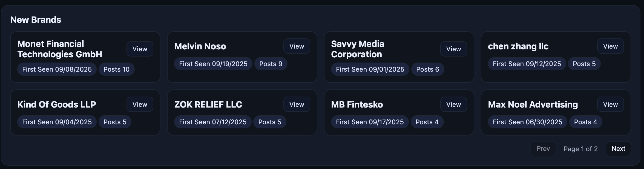Click View for Kind Of Goods LLP
Viewport: 644px width, 169px height.
tap(140, 104)
